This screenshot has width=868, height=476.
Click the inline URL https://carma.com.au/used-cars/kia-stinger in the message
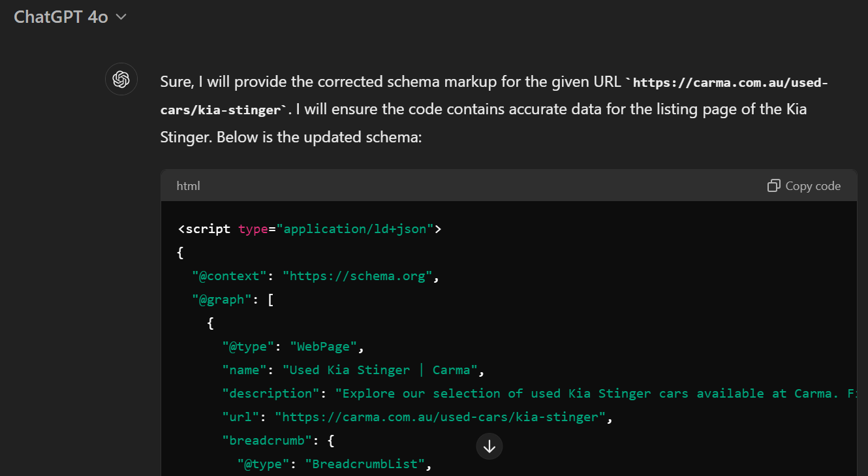pyautogui.click(x=494, y=96)
